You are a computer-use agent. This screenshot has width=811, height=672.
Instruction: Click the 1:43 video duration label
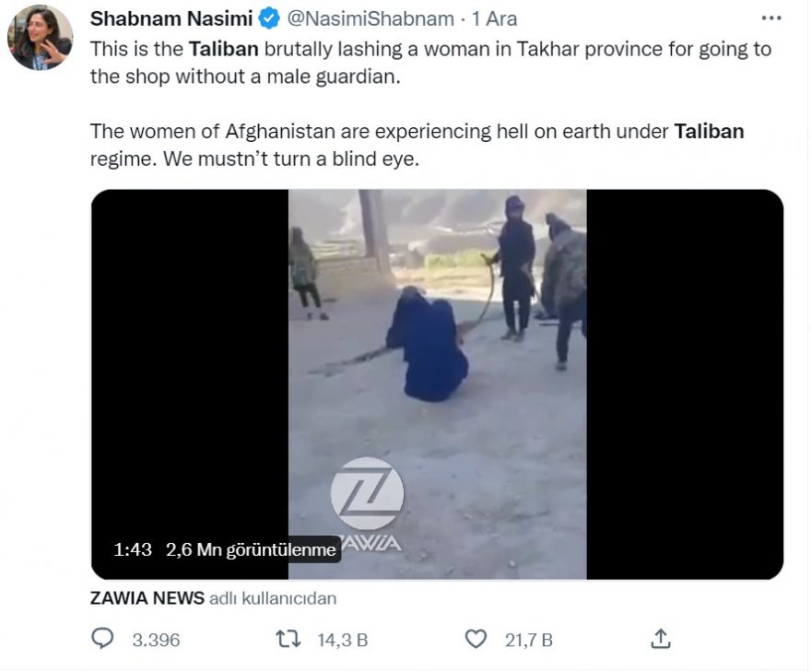[133, 549]
